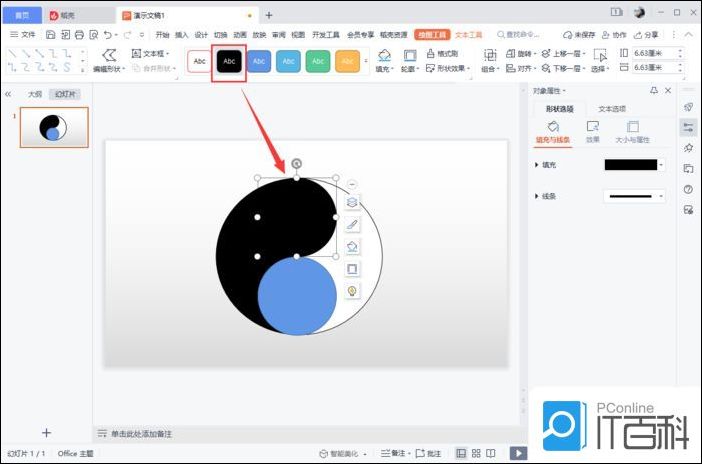702x464 pixels.
Task: Open the 插入 ribbon menu
Action: (182, 34)
